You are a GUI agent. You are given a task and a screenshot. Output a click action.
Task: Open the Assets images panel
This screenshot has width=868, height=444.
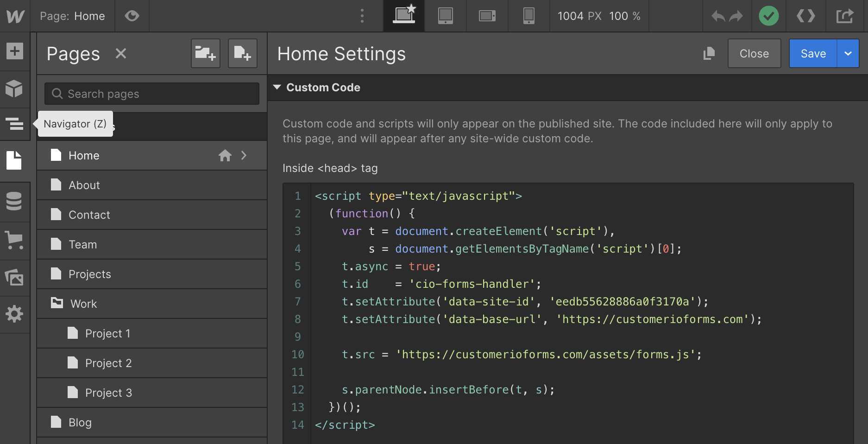[15, 278]
